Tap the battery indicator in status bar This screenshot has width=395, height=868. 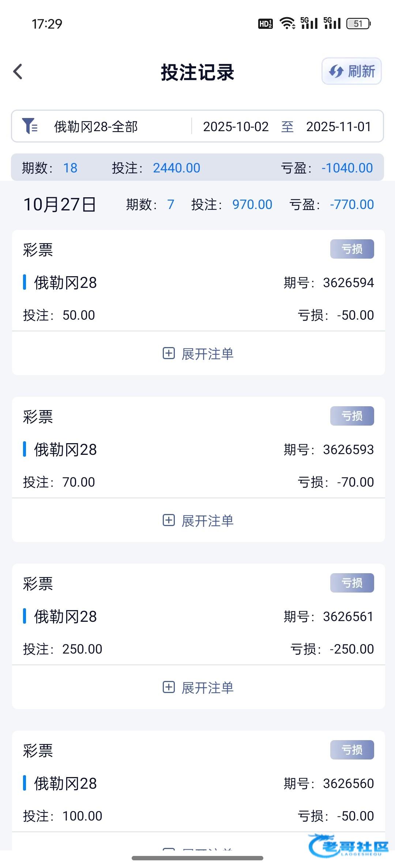pos(358,23)
